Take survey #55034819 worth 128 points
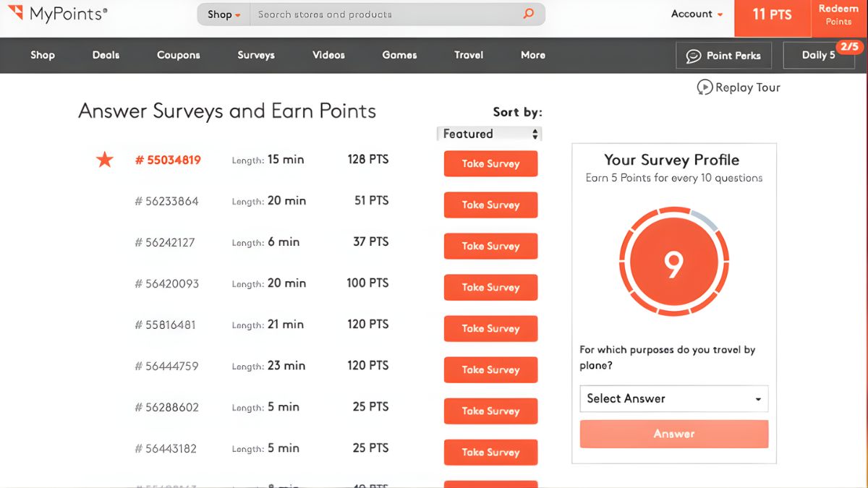Image resolution: width=868 pixels, height=488 pixels. pyautogui.click(x=490, y=163)
